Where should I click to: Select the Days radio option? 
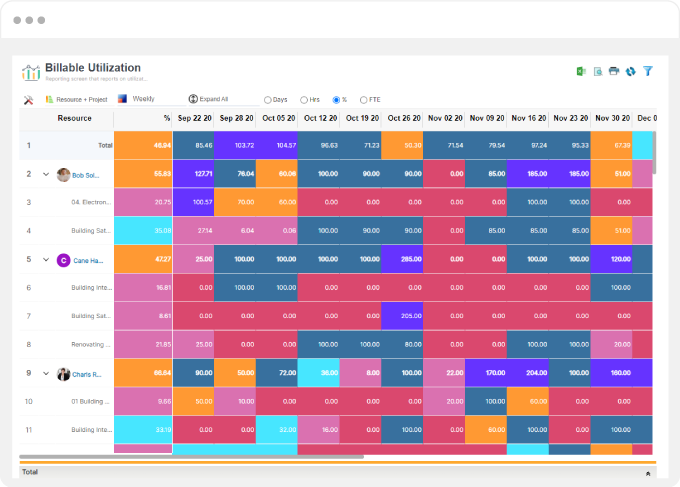268,100
